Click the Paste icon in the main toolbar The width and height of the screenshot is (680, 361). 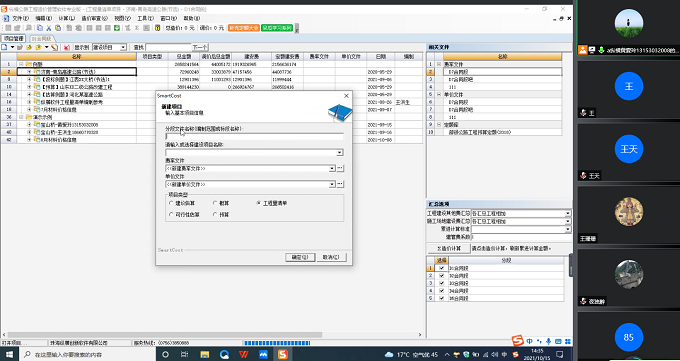point(58,28)
